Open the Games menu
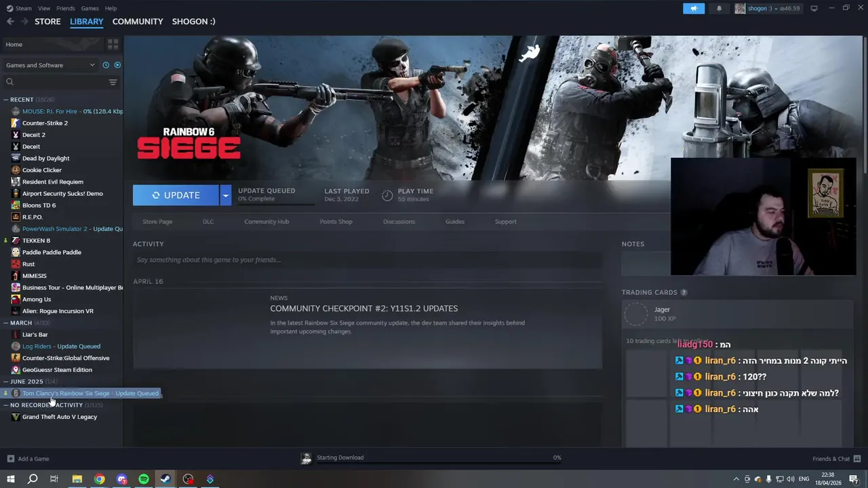Image resolution: width=868 pixels, height=488 pixels. click(90, 8)
